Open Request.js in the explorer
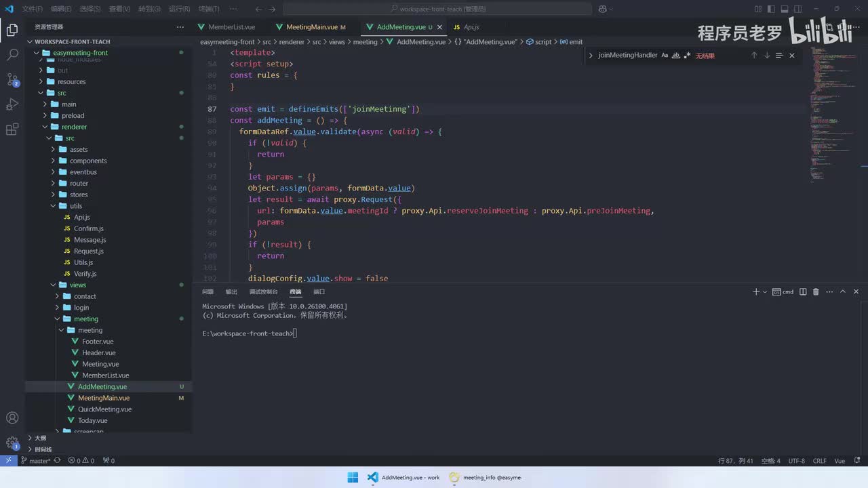This screenshot has height=488, width=868. tap(89, 251)
